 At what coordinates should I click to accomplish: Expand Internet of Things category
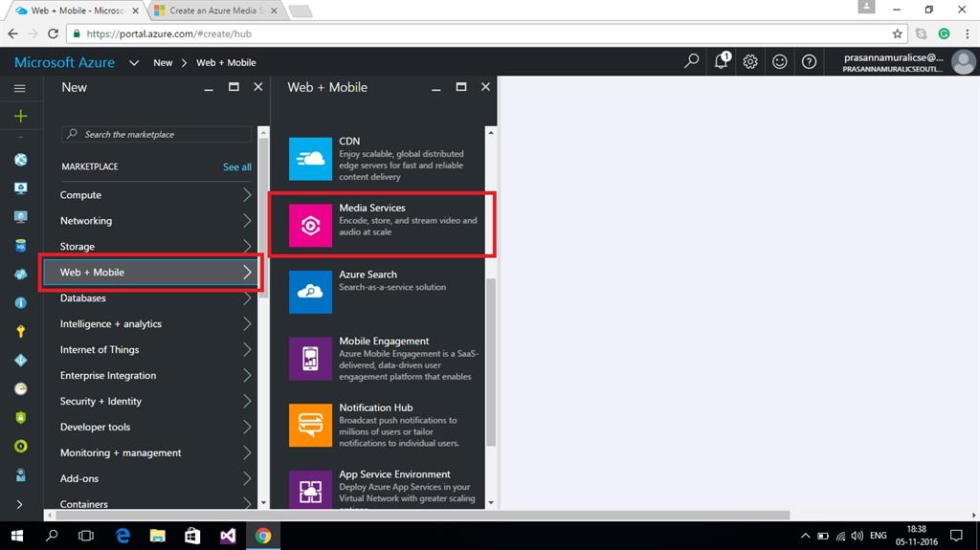[150, 349]
